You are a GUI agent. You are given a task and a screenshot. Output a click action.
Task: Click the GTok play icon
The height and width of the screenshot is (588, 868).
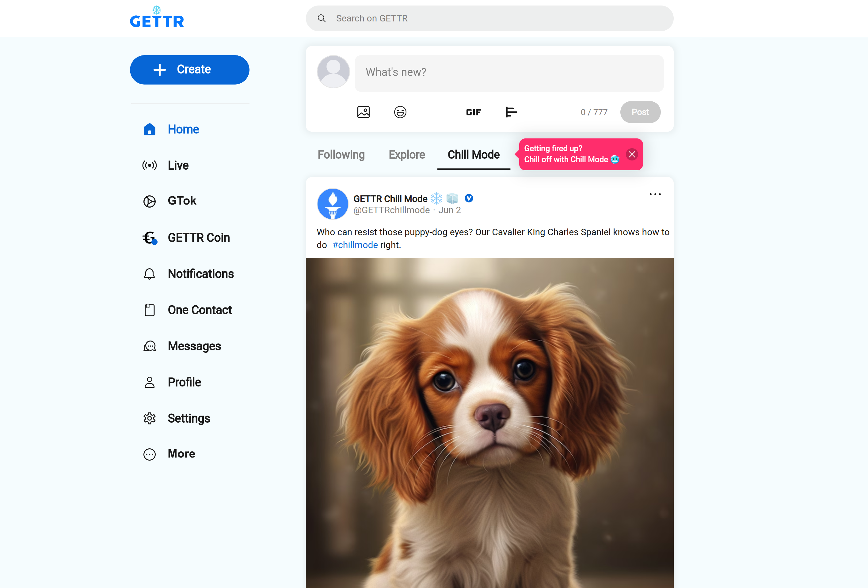149,201
